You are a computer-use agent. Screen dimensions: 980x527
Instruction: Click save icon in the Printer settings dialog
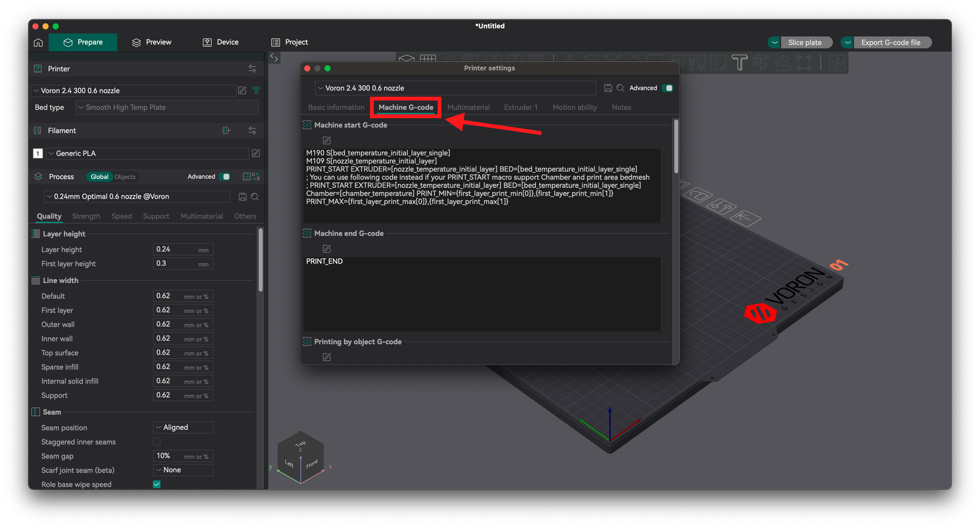coord(608,88)
